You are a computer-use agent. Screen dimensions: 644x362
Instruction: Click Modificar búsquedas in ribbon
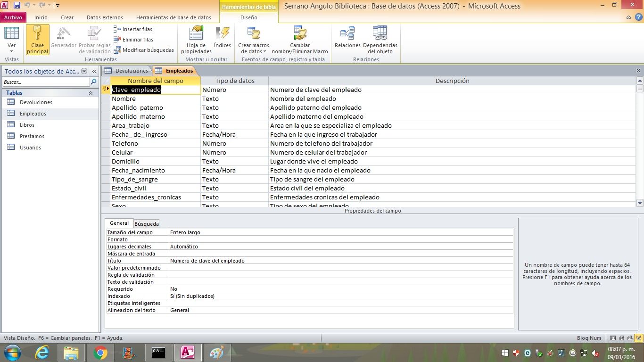point(144,50)
